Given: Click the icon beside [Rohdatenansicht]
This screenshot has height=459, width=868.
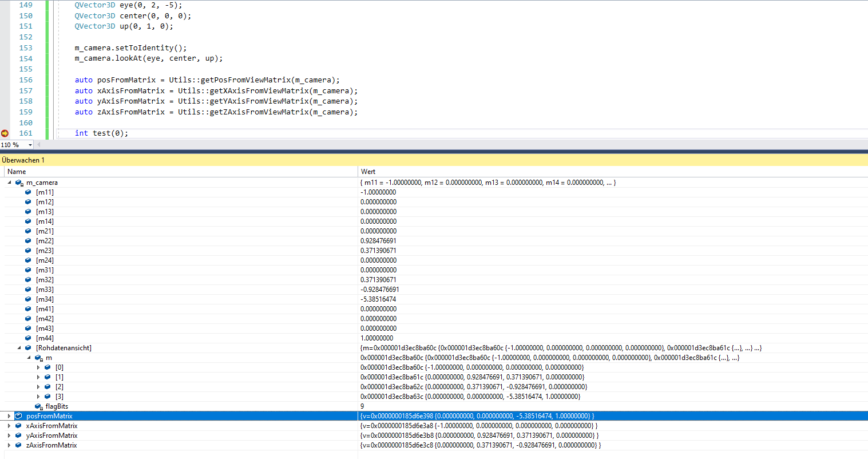Looking at the screenshot, I should pos(28,348).
